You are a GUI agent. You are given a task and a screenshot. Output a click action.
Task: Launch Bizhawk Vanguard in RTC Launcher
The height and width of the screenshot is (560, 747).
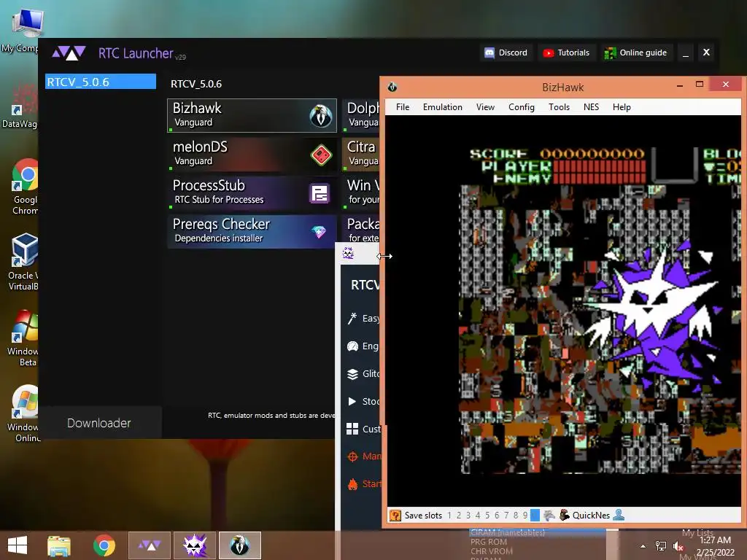(252, 115)
